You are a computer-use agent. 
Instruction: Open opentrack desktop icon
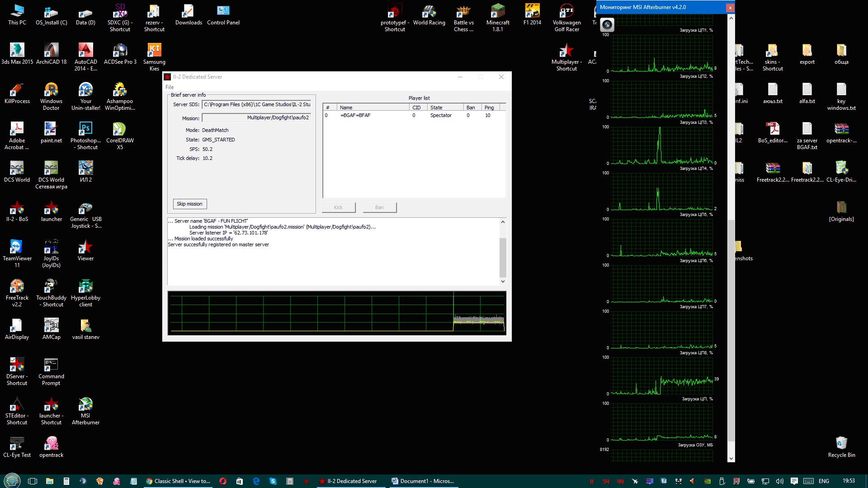[51, 447]
